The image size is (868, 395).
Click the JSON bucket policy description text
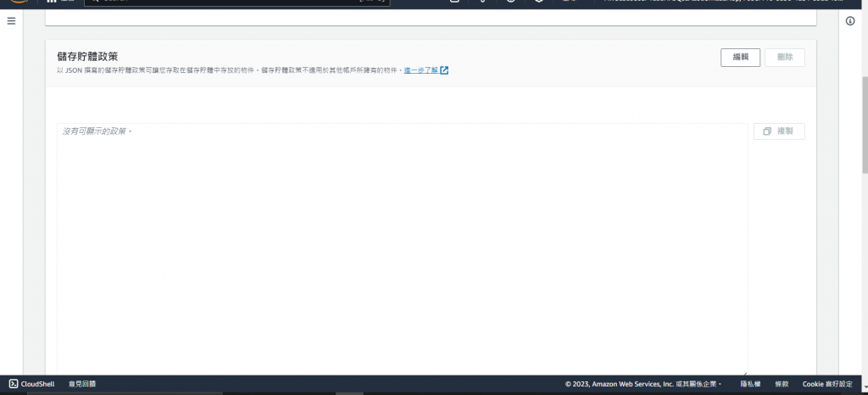(229, 70)
